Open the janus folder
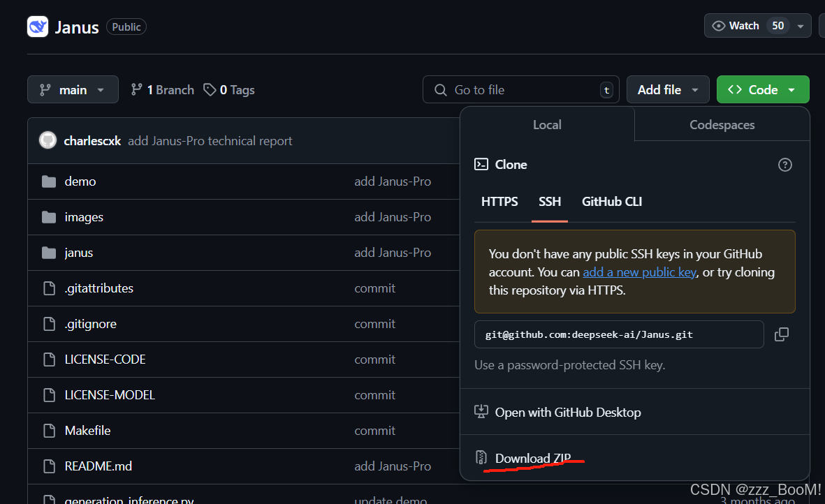 [78, 253]
